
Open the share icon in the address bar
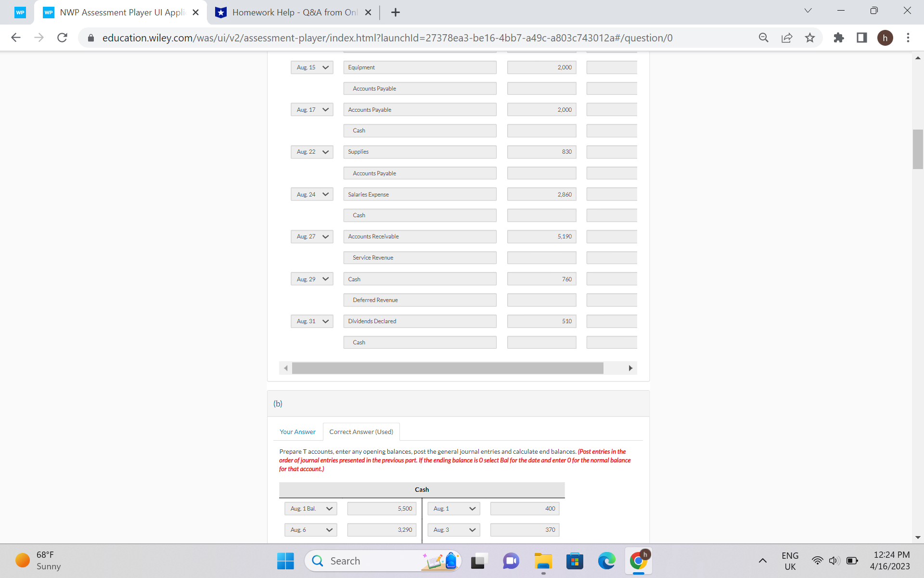tap(786, 38)
